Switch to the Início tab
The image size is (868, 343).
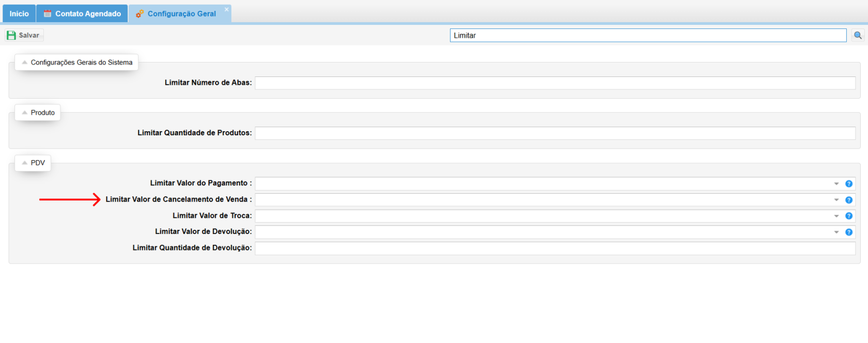19,14
